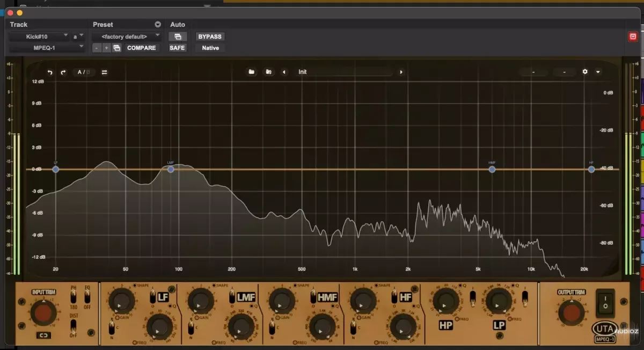Click the copy A to B arrows icon
This screenshot has height=350, width=644.
click(104, 72)
